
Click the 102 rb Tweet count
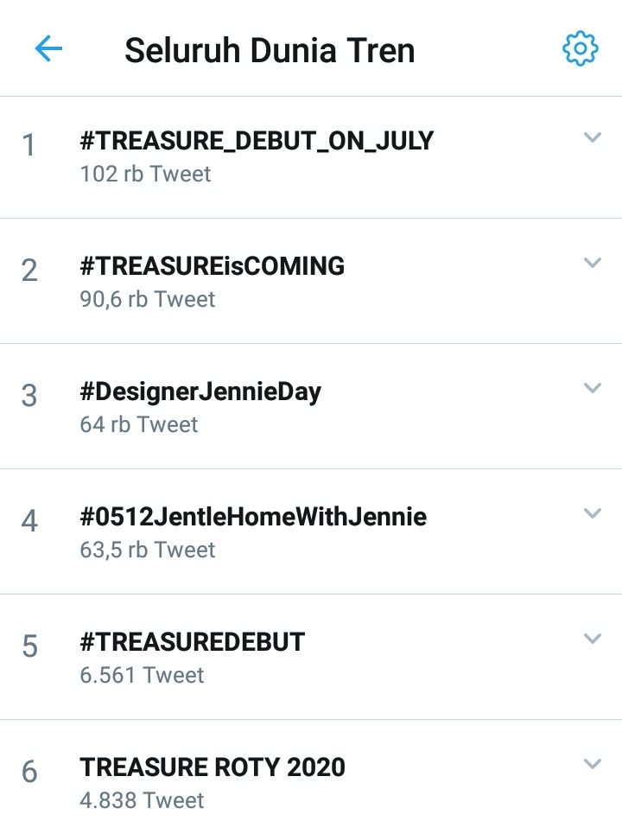tap(143, 174)
